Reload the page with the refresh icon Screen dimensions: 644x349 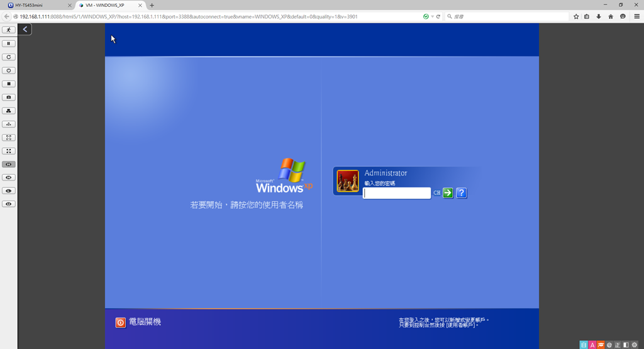[438, 16]
